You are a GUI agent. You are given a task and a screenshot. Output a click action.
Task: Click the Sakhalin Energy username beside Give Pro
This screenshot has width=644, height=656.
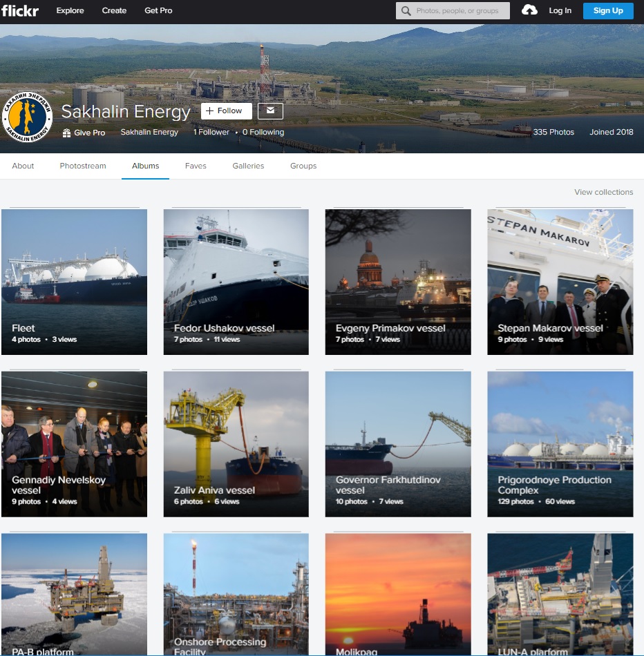point(149,132)
